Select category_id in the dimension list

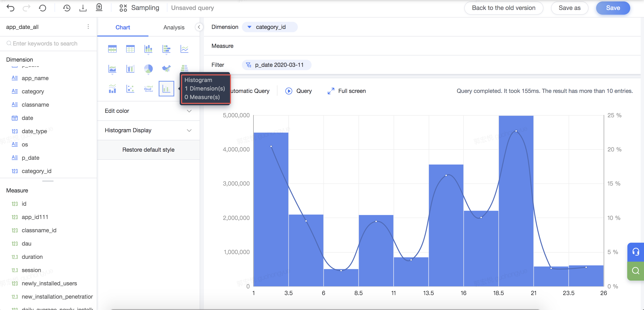click(x=37, y=171)
